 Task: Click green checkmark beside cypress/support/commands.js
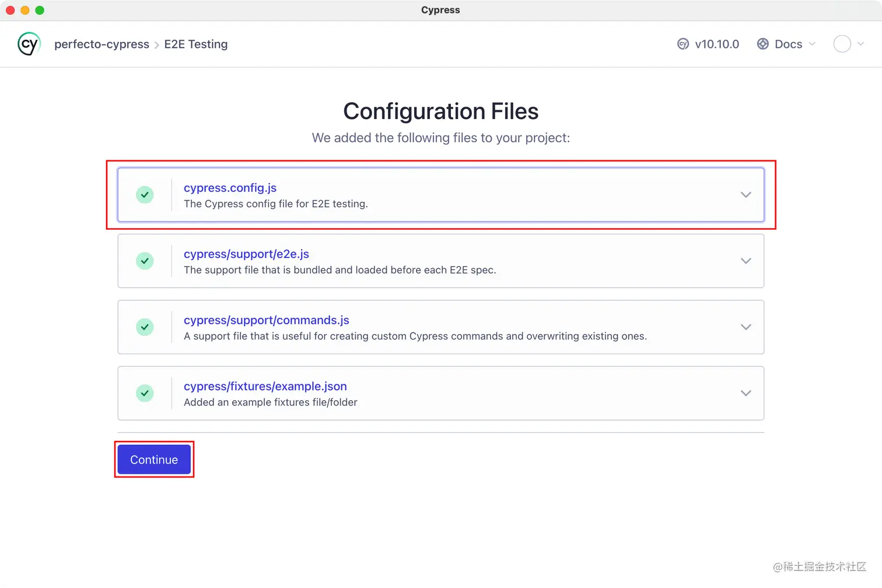(145, 327)
